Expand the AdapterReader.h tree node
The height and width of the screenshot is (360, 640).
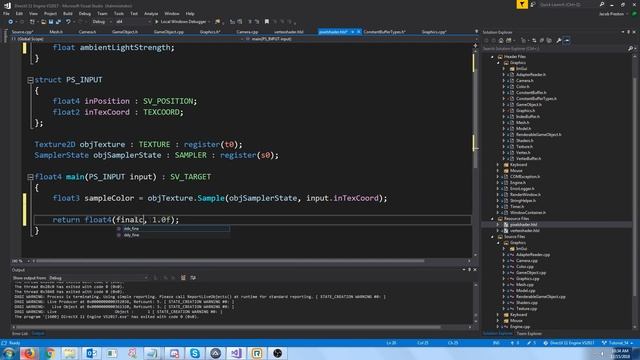(x=504, y=75)
